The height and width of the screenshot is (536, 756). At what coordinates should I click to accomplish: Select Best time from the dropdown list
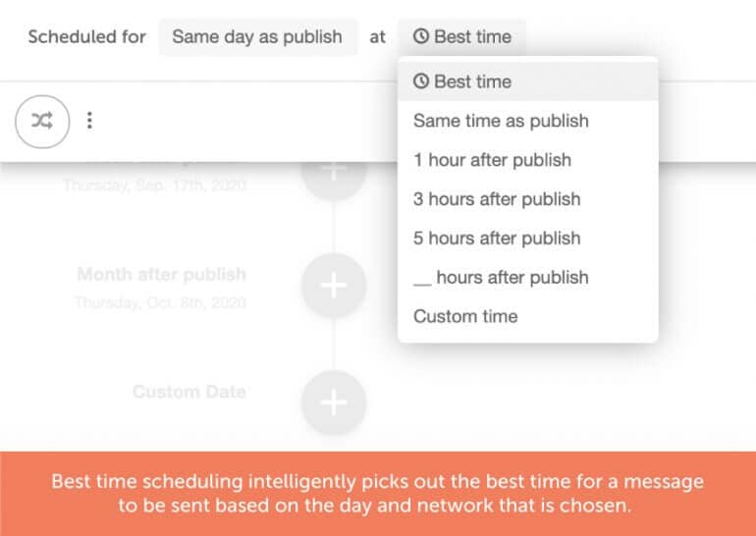click(x=528, y=81)
